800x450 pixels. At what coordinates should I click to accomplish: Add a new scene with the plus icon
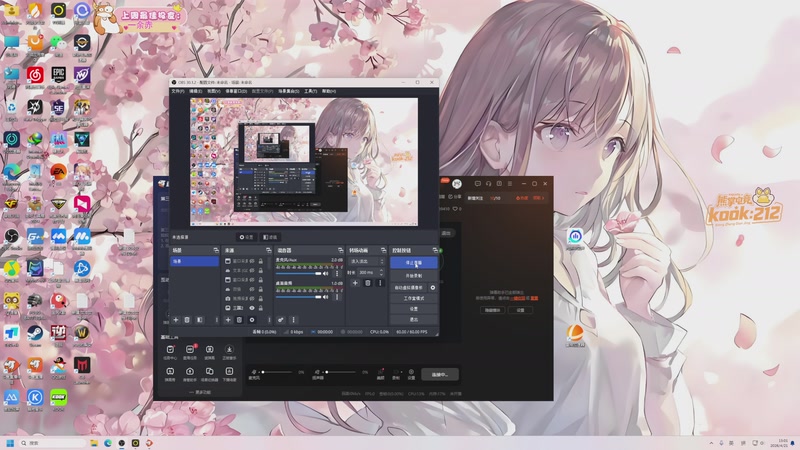point(176,320)
